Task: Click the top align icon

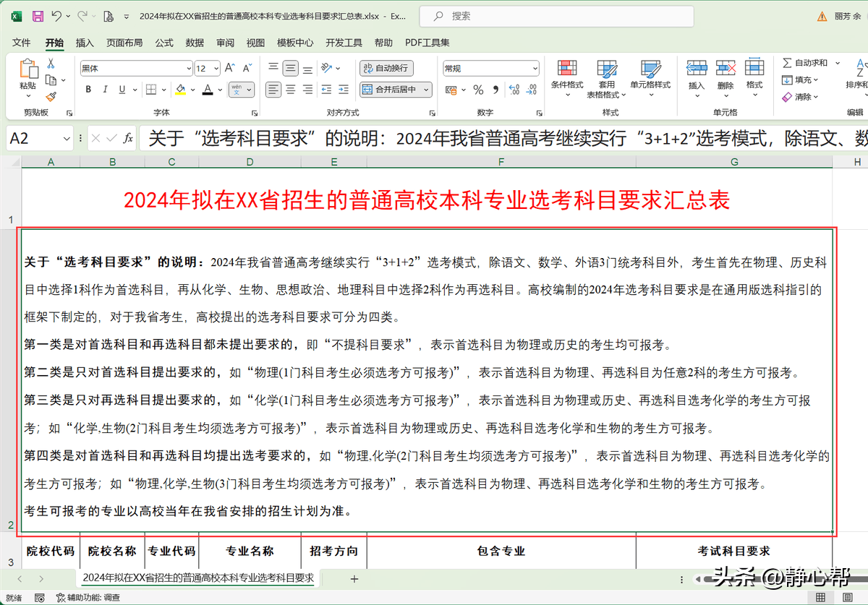Action: click(x=273, y=68)
